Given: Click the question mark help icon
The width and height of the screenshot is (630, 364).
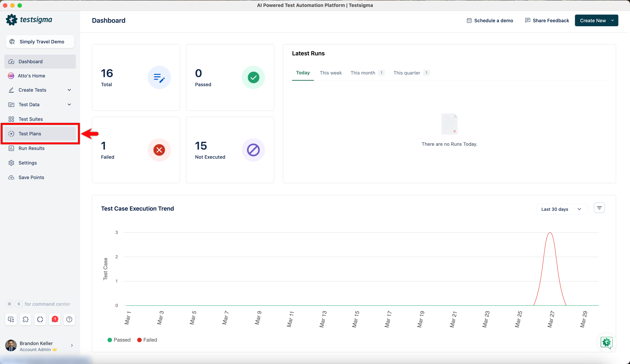Looking at the screenshot, I should click(69, 319).
